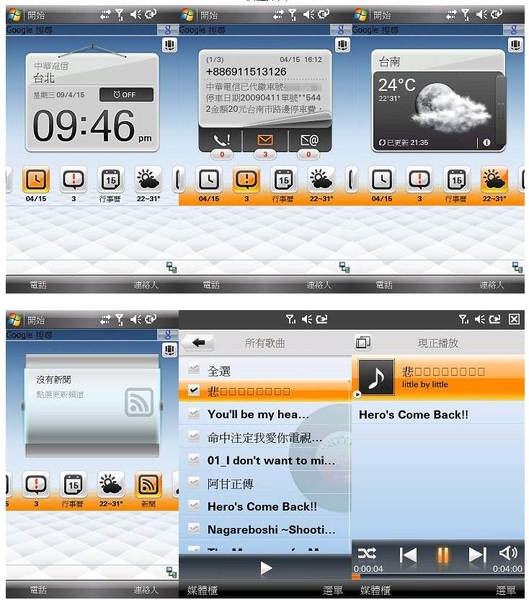Click the Google 搜尋 field on the news screen

tap(81, 335)
